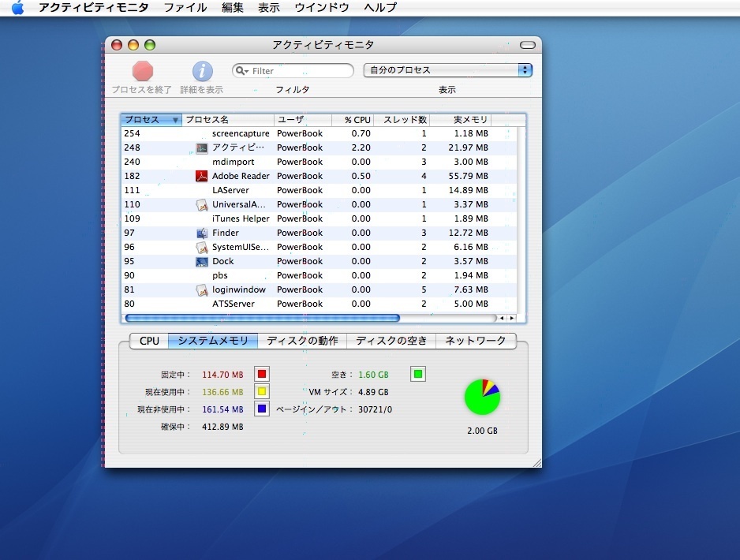The width and height of the screenshot is (740, 560).
Task: Click inside the Filter search field
Action: (x=300, y=71)
